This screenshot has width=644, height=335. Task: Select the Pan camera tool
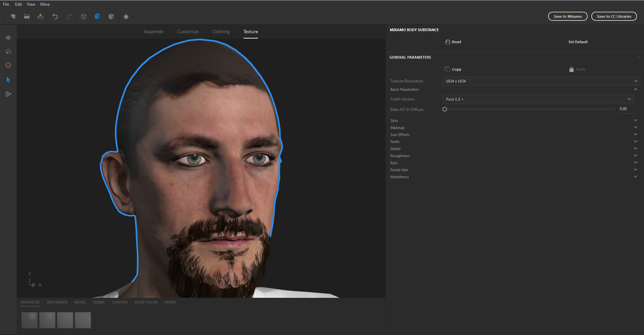(8, 38)
